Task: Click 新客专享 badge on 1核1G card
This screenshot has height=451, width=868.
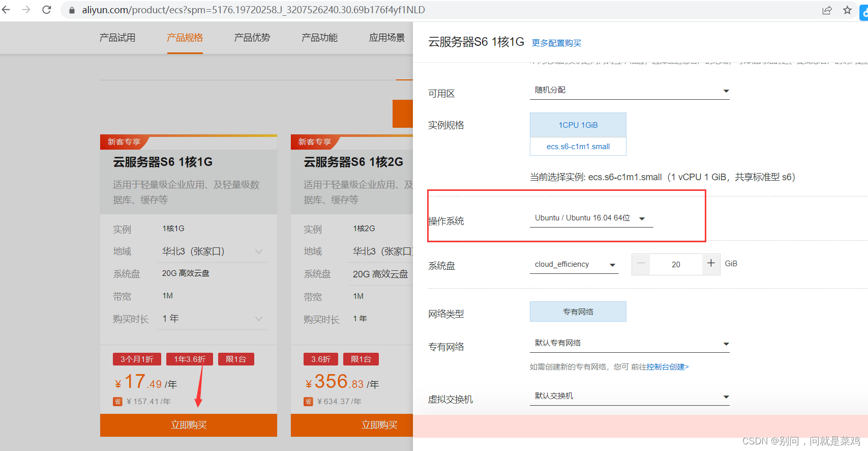Action: coord(124,142)
